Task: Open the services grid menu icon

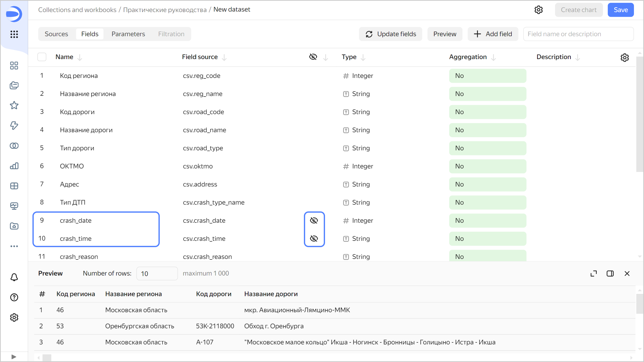Action: tap(14, 34)
